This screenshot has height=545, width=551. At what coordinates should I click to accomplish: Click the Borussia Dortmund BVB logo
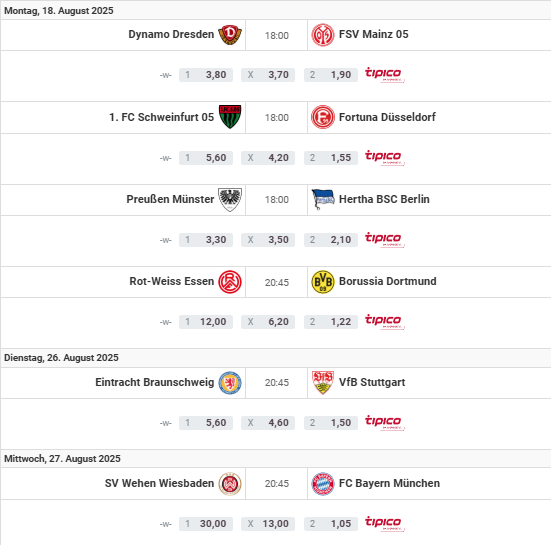(x=323, y=281)
